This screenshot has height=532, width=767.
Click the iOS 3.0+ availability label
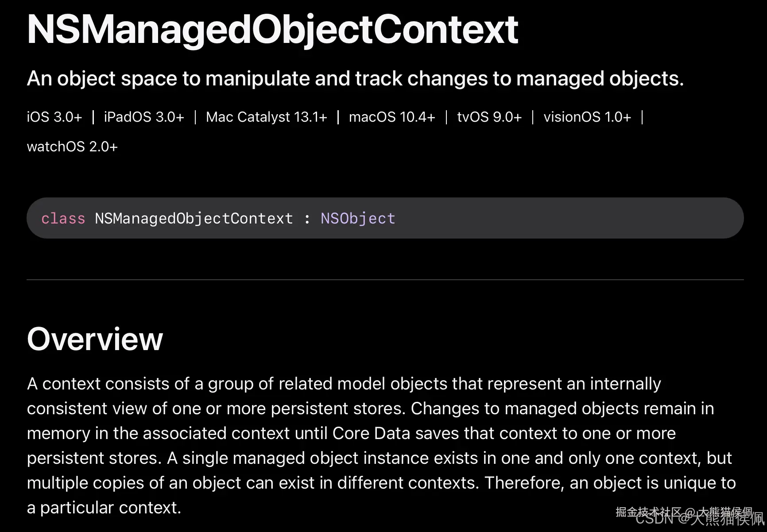coord(54,117)
